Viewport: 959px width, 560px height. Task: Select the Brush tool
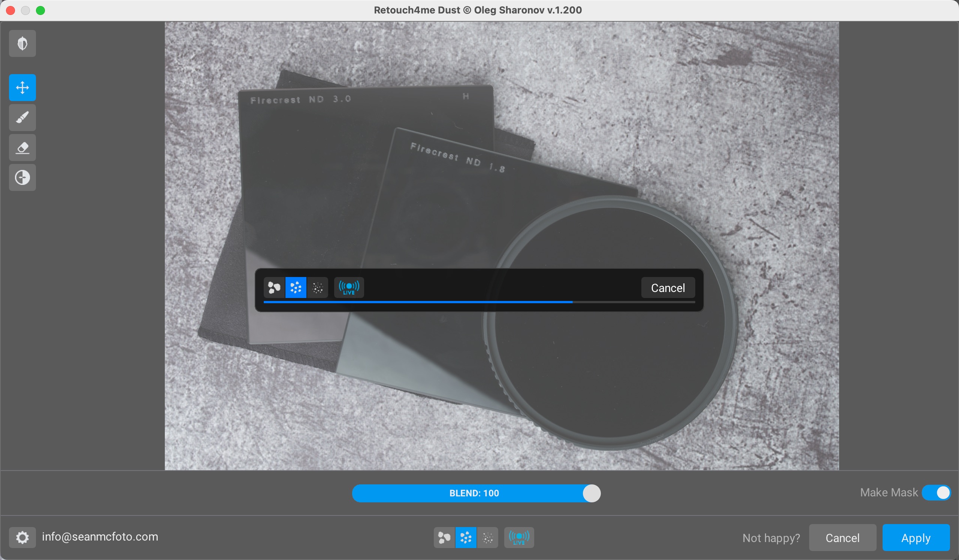click(22, 118)
